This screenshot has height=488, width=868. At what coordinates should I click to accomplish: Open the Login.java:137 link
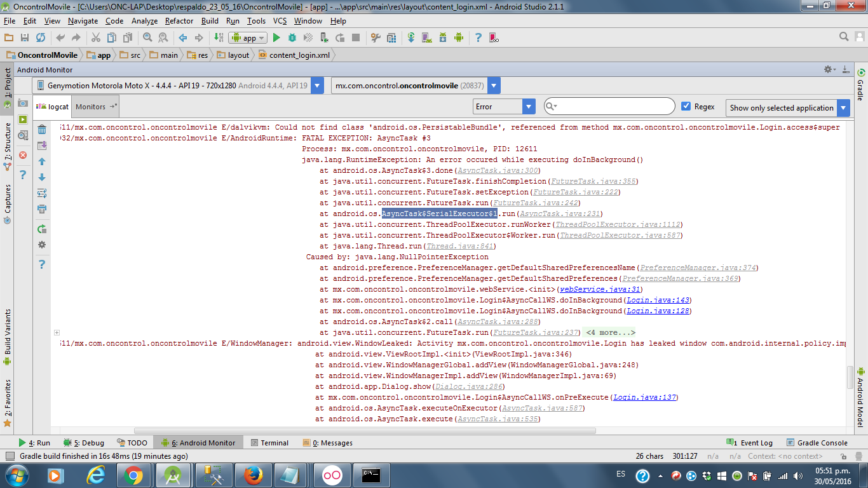tap(644, 397)
